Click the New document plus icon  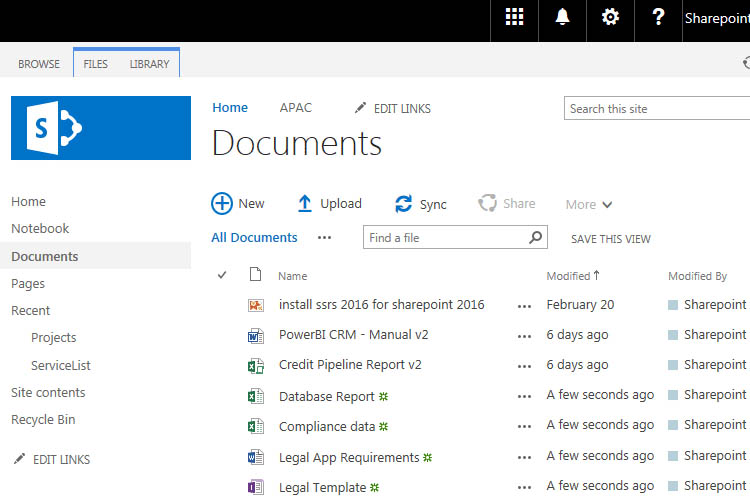tap(221, 204)
